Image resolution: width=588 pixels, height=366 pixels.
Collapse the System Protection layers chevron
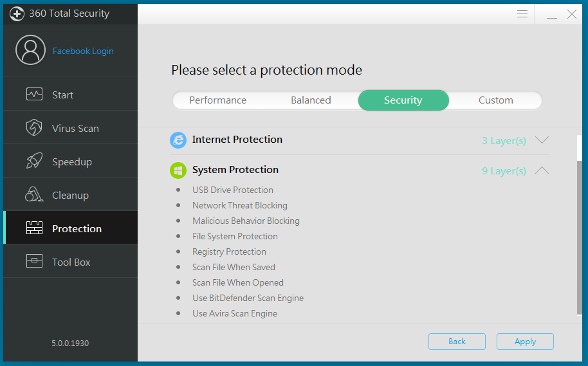(x=542, y=170)
